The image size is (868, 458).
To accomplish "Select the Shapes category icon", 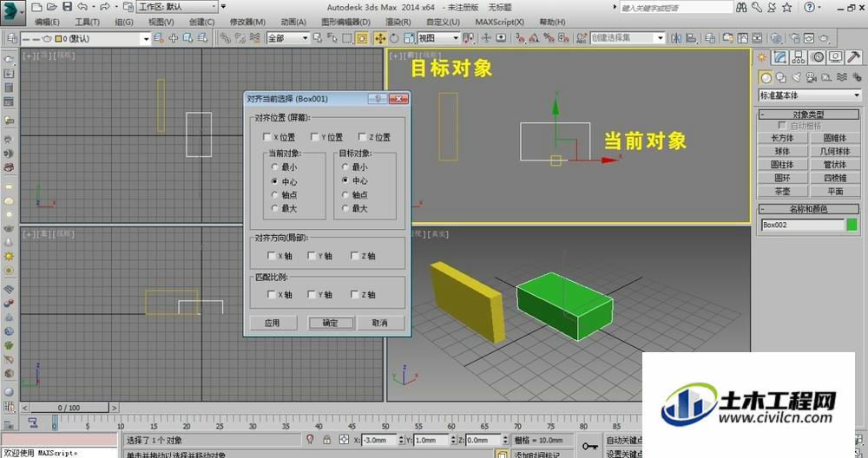I will [x=781, y=77].
